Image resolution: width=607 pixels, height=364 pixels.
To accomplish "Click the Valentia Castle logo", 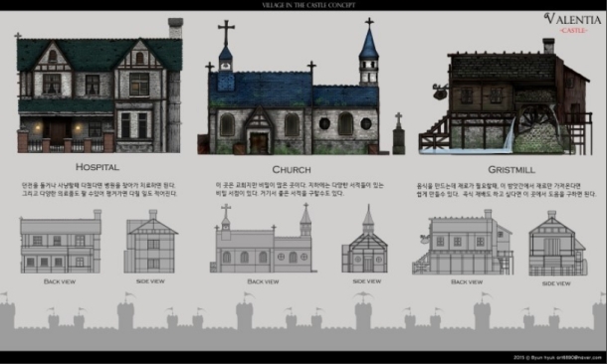I will pos(572,23).
